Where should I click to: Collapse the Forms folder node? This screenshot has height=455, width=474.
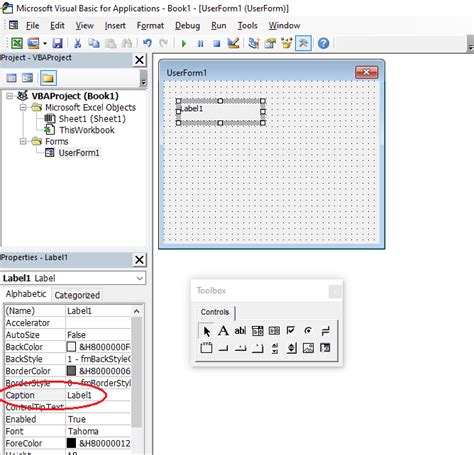[x=23, y=141]
